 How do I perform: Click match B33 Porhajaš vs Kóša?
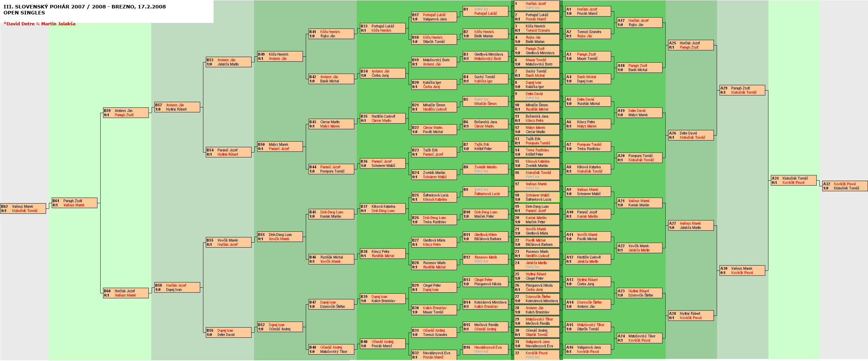tap(383, 28)
